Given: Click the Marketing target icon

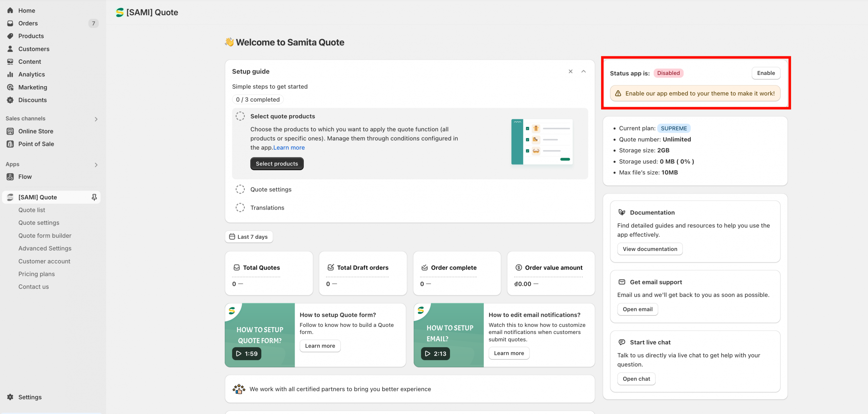Looking at the screenshot, I should click(x=10, y=87).
